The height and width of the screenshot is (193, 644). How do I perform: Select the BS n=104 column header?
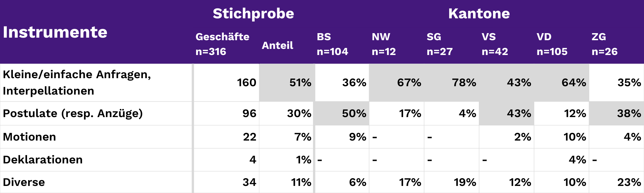(x=332, y=44)
